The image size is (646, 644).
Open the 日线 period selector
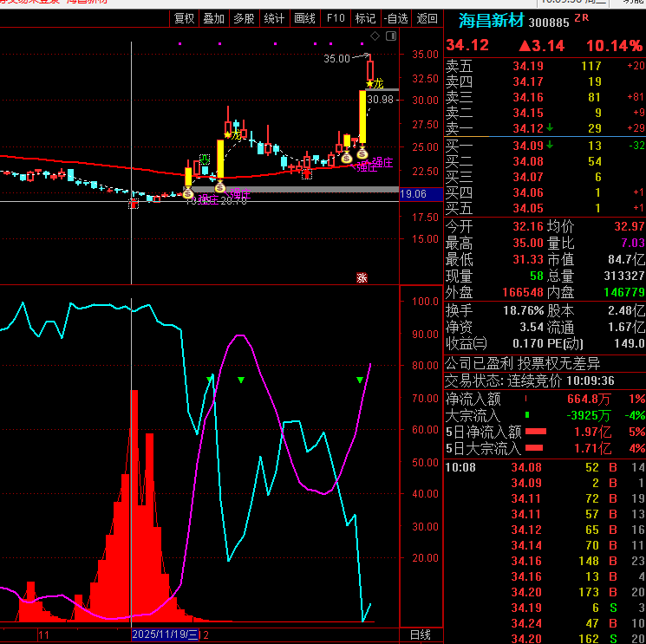point(420,635)
